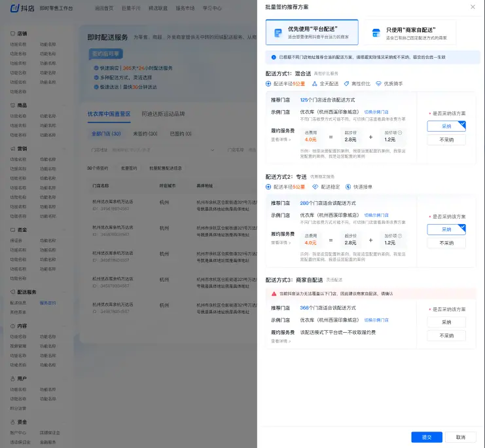
Task: Click the 批量配置配送信息 button
Action: coord(166,168)
